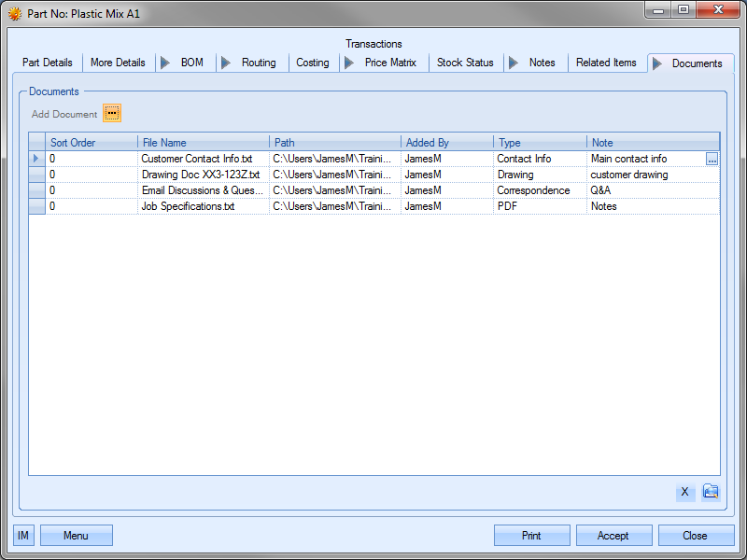Go to the Costing tab
This screenshot has width=747, height=560.
click(x=312, y=63)
